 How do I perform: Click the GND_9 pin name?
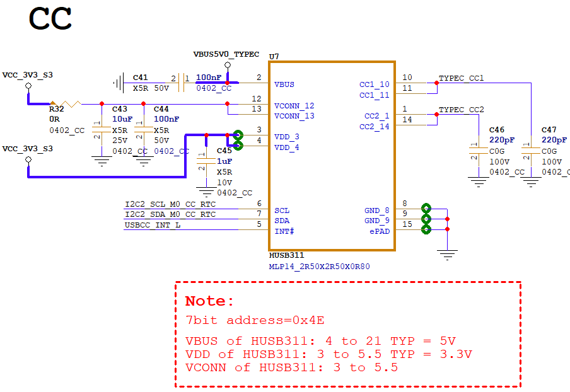coord(377,221)
